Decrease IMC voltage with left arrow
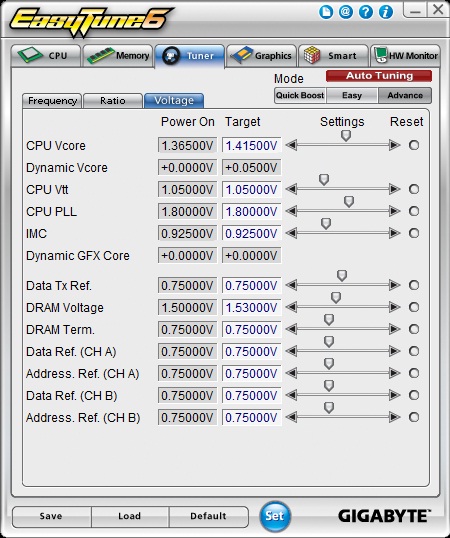Screen dimensions: 450x538 291,233
